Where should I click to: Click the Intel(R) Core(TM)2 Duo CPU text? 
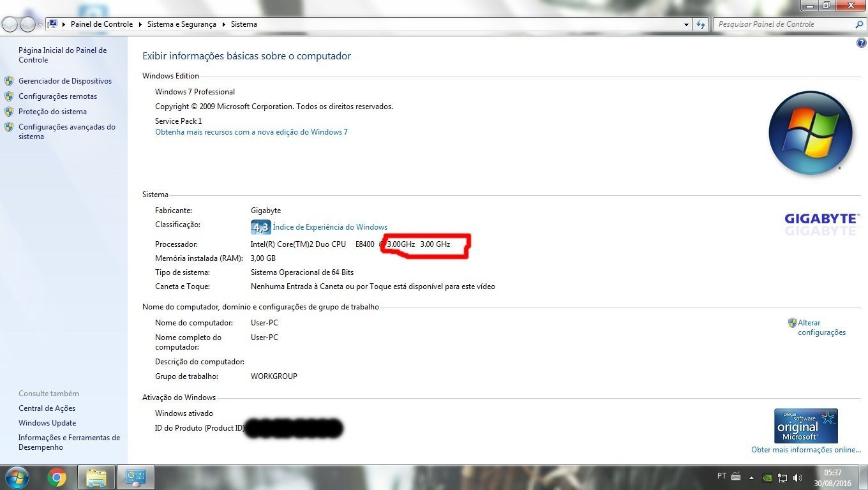click(298, 244)
